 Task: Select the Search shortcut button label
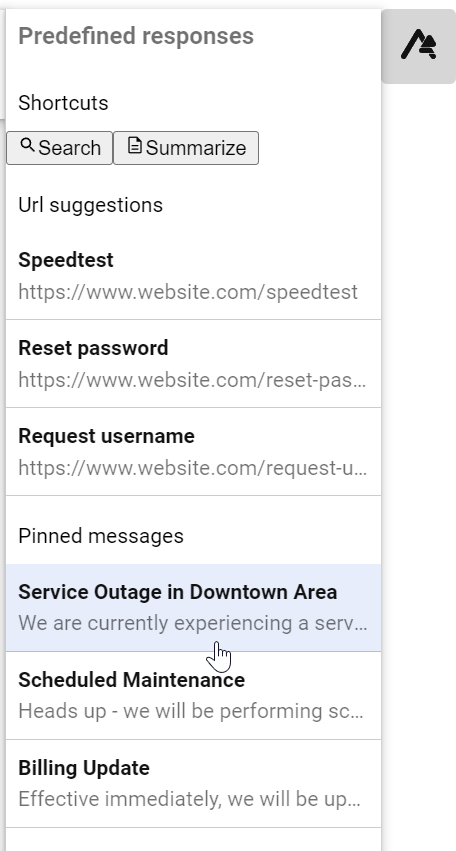click(69, 148)
